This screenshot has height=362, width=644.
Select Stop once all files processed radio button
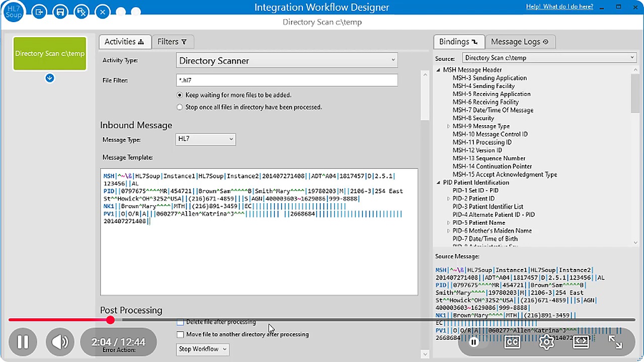click(x=180, y=107)
